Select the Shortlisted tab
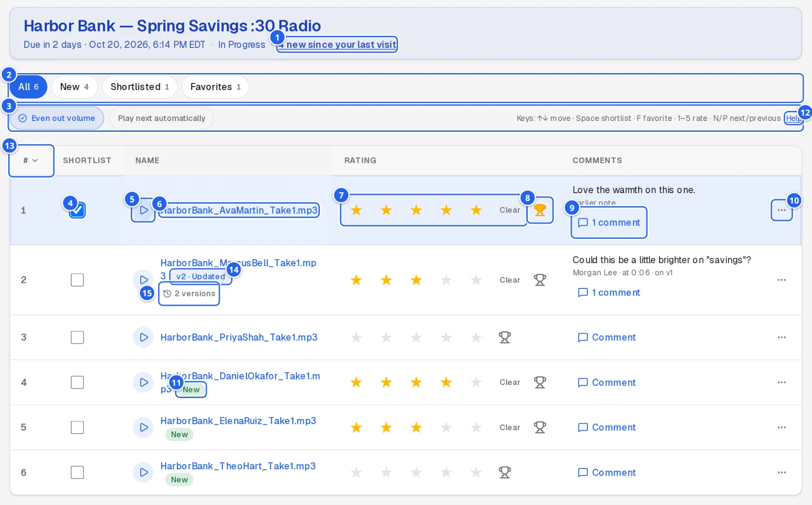This screenshot has width=812, height=505. tap(140, 87)
